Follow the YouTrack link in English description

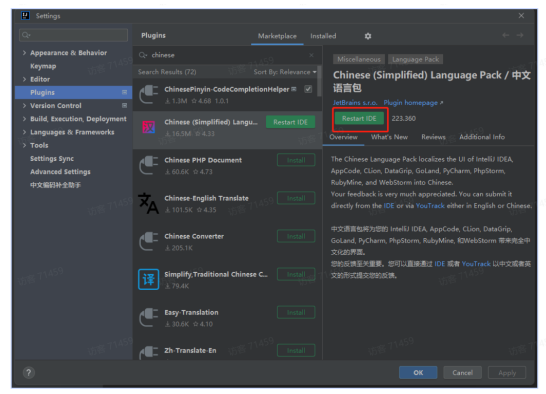[430, 206]
